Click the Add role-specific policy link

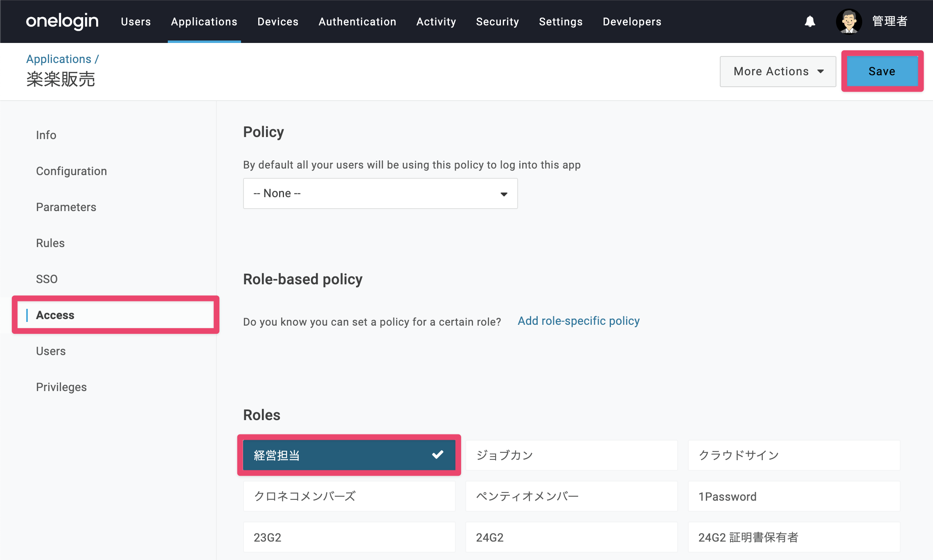[579, 321]
